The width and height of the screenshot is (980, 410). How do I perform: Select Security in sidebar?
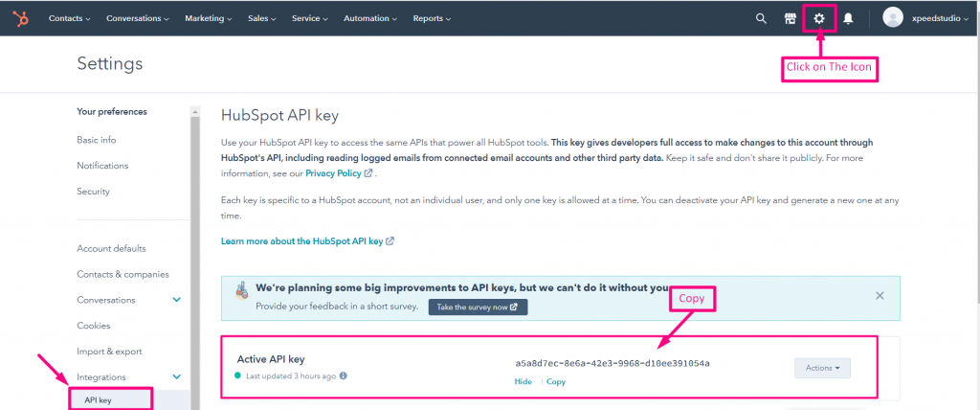pyautogui.click(x=93, y=192)
